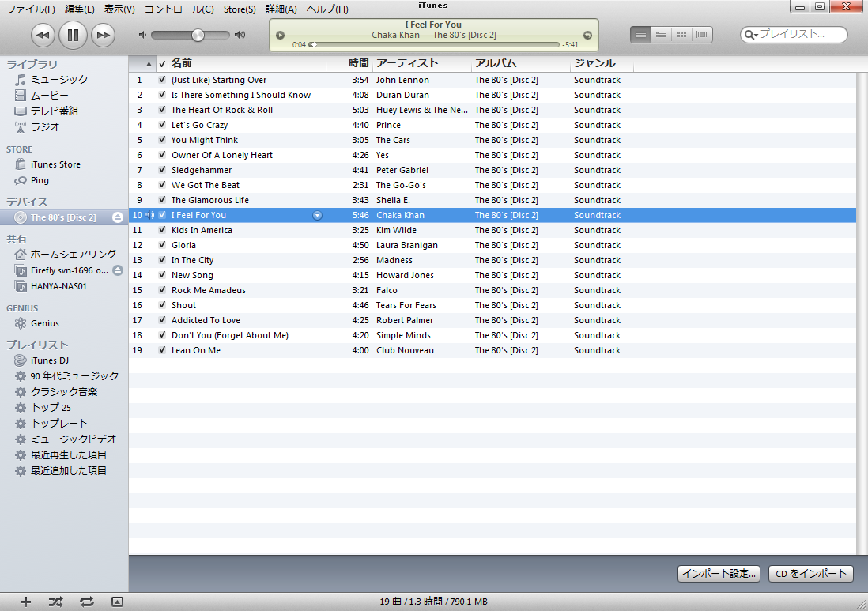Switch to album list view
Image resolution: width=868 pixels, height=611 pixels.
coord(661,34)
